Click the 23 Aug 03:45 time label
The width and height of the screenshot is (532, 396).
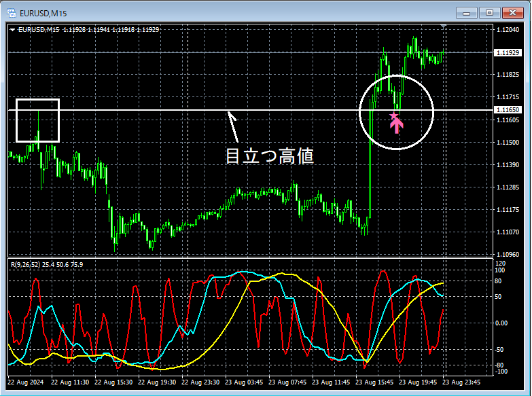point(244,382)
